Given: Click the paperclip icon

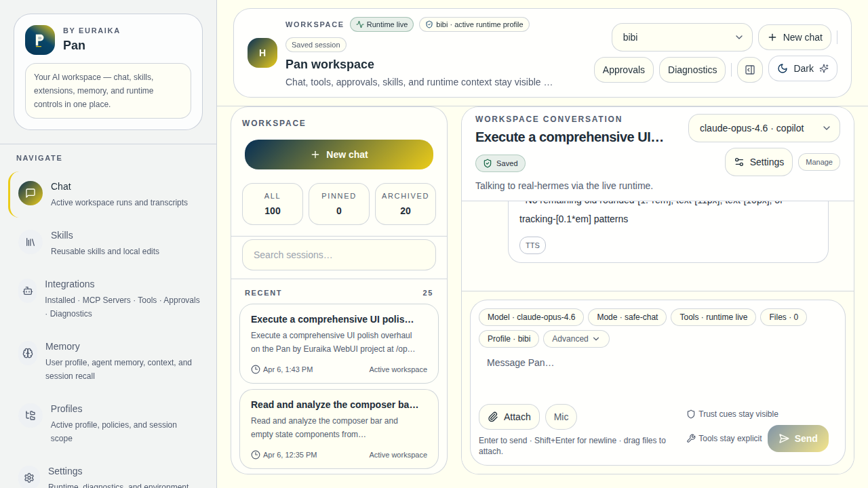Looking at the screenshot, I should pyautogui.click(x=494, y=417).
